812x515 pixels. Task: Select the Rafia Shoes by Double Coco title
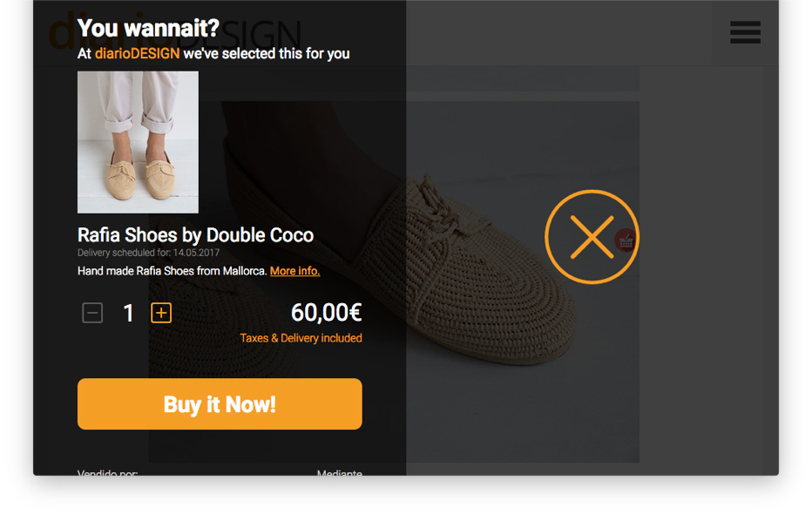(x=195, y=234)
